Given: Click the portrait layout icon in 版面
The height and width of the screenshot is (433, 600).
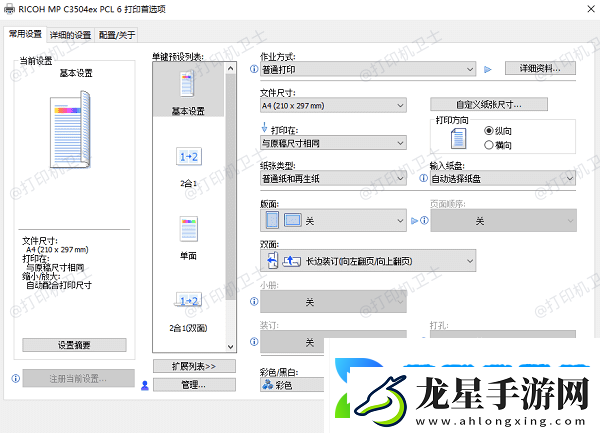Looking at the screenshot, I should point(272,220).
